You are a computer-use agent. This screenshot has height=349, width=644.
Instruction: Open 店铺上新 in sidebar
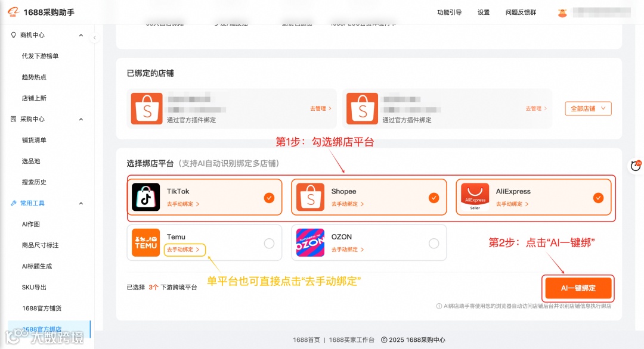(34, 98)
